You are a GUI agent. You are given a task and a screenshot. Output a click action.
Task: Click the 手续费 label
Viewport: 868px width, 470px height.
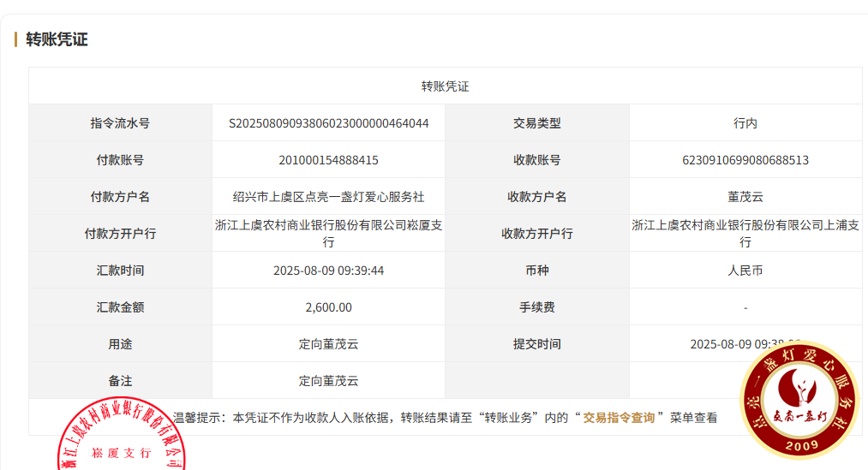point(537,307)
